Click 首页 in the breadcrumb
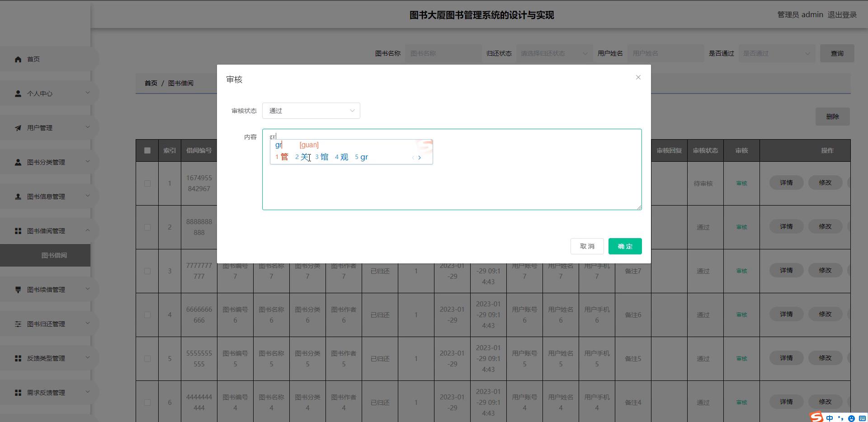This screenshot has height=422, width=868. 151,83
